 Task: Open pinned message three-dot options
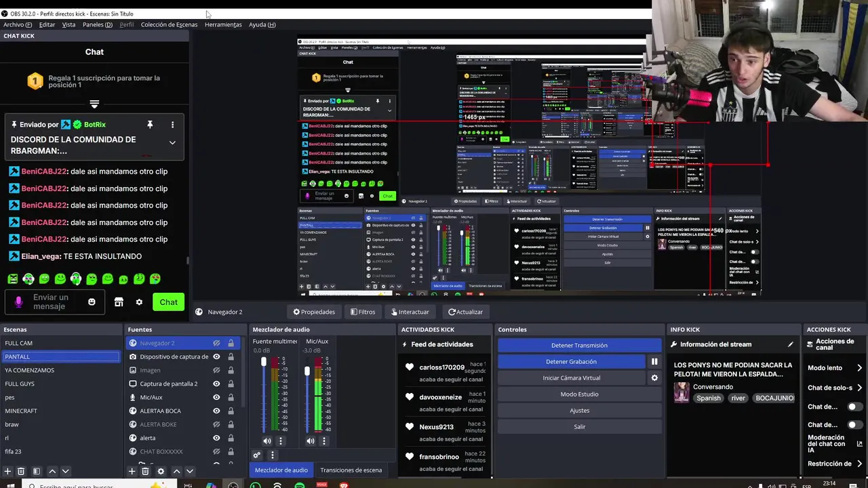click(172, 125)
